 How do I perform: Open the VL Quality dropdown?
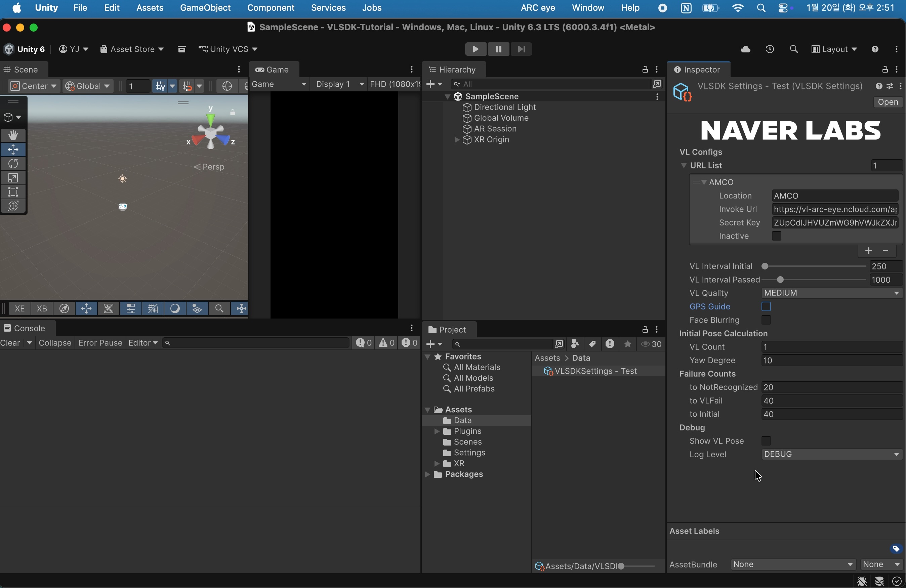click(x=831, y=293)
